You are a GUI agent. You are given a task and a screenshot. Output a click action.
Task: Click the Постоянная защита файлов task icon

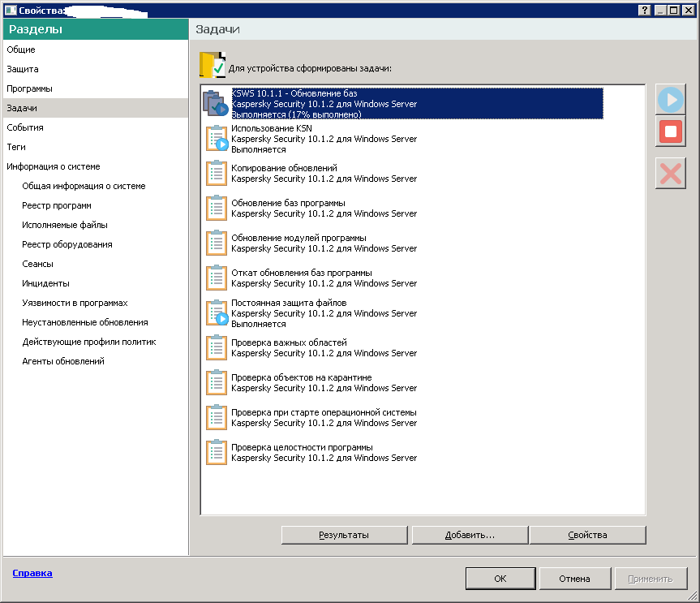216,312
